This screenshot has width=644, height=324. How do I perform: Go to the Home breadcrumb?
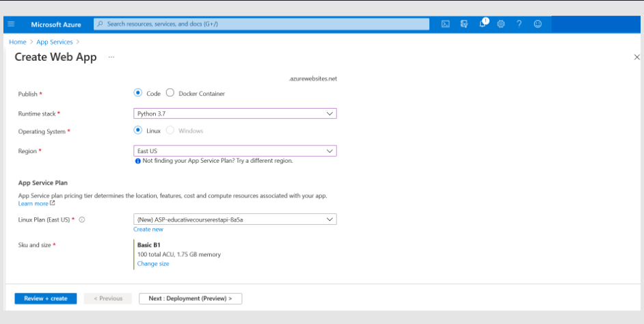18,42
